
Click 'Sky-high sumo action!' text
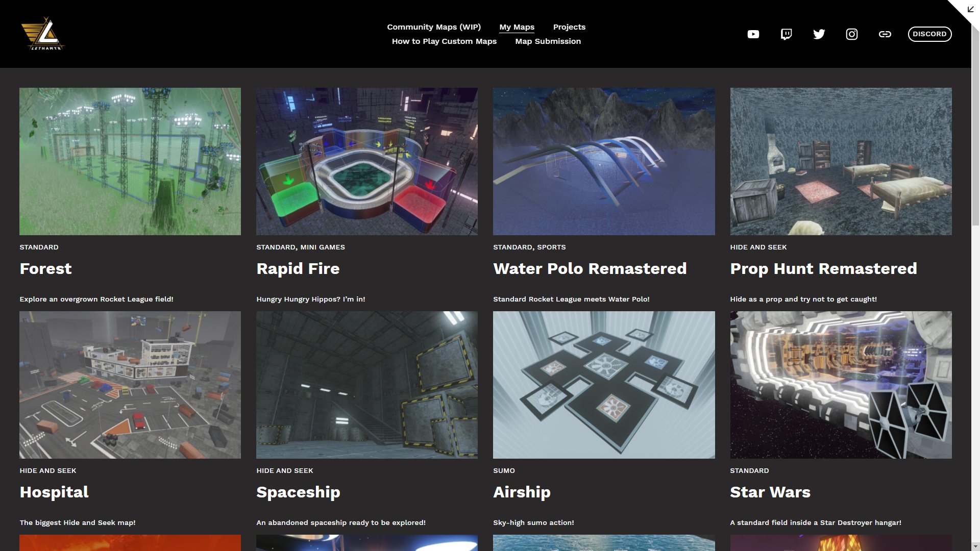coord(533,522)
